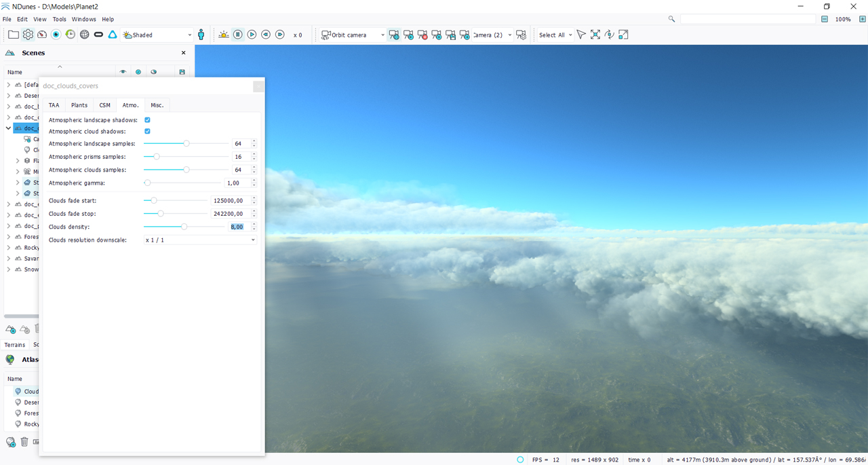Switch to the Terrains tab
The height and width of the screenshot is (465, 868).
click(15, 345)
